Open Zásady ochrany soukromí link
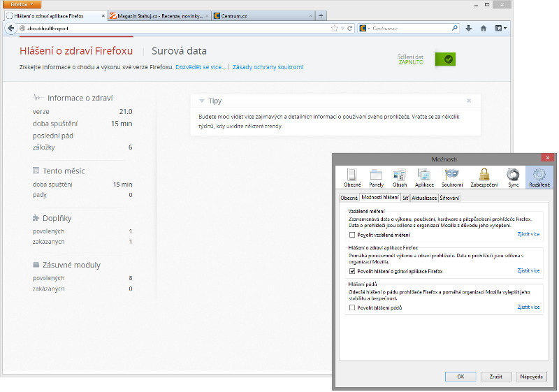 click(x=268, y=67)
